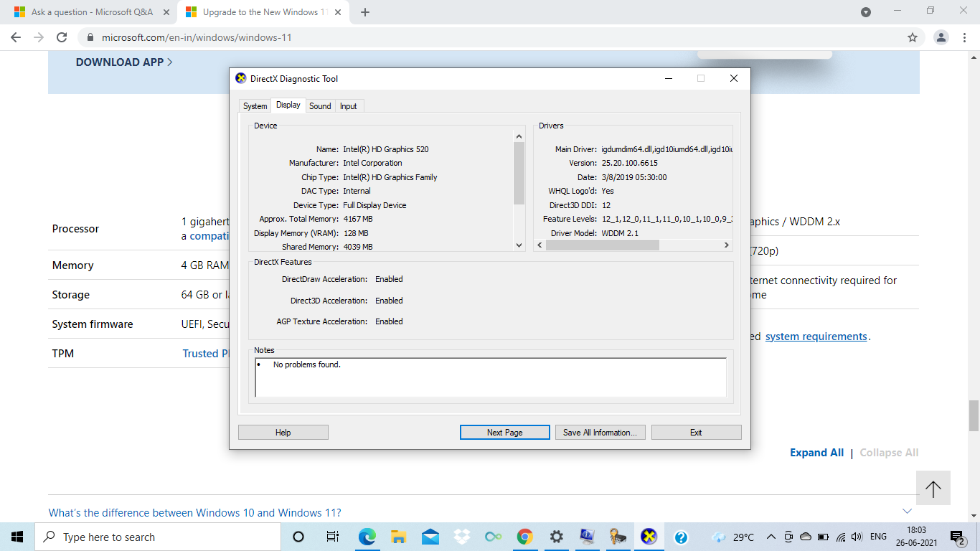
Task: Open the notification center icon
Action: coord(957,537)
